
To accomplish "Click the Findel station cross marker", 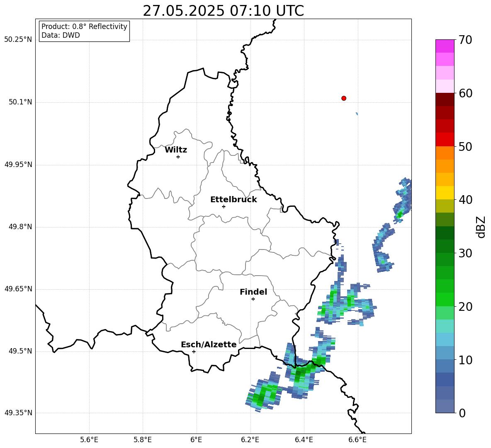I will (x=253, y=299).
